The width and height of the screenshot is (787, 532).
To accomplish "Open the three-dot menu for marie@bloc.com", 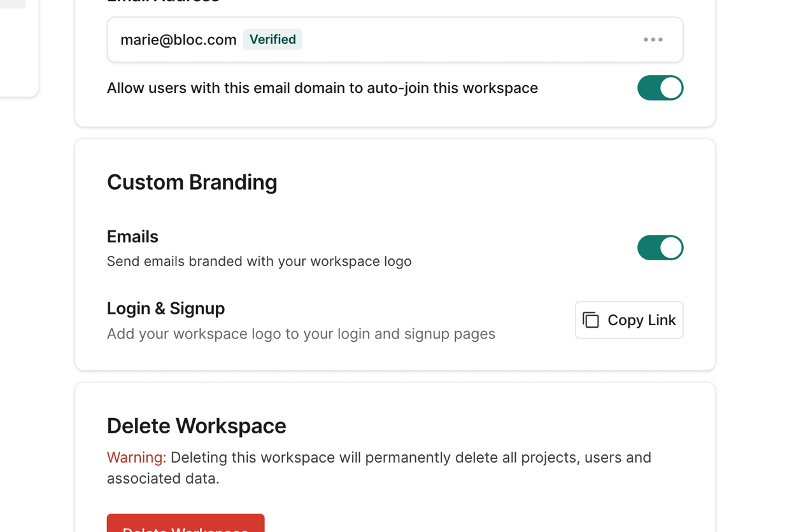I will coord(653,39).
